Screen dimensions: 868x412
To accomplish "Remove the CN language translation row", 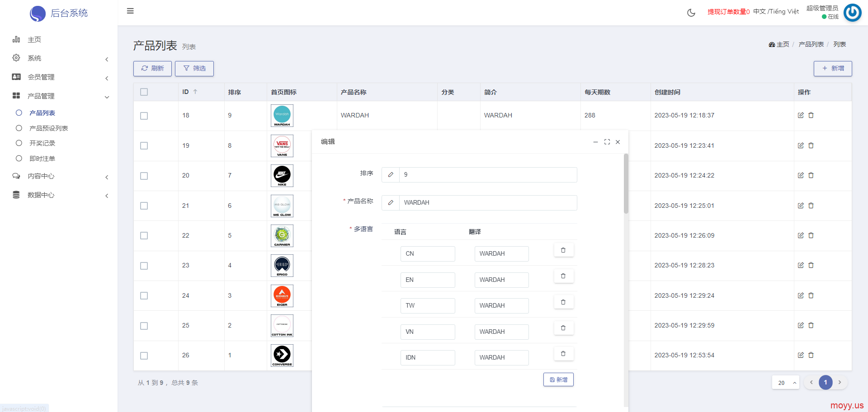I will click(563, 250).
